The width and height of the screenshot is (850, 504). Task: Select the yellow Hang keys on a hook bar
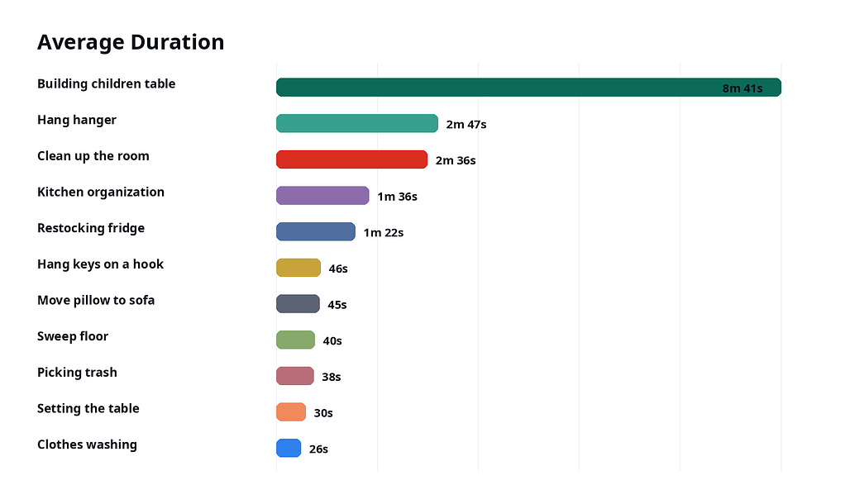[x=298, y=268]
